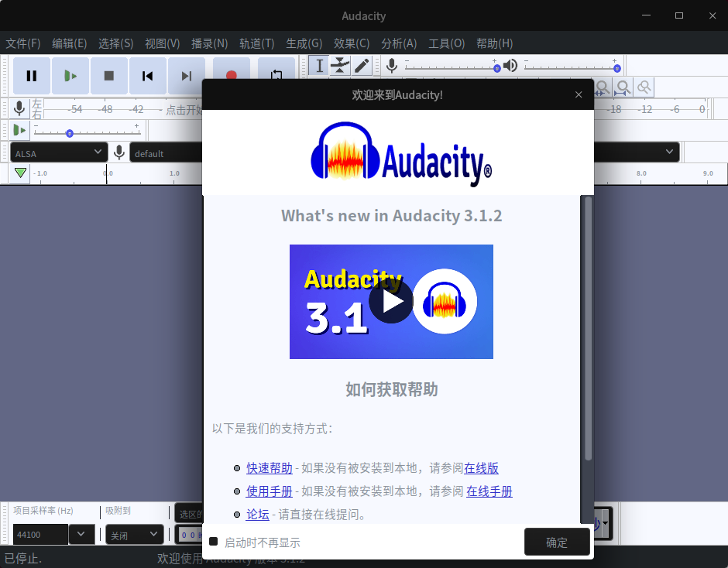
Task: Click the Skip to Start button
Action: (147, 76)
